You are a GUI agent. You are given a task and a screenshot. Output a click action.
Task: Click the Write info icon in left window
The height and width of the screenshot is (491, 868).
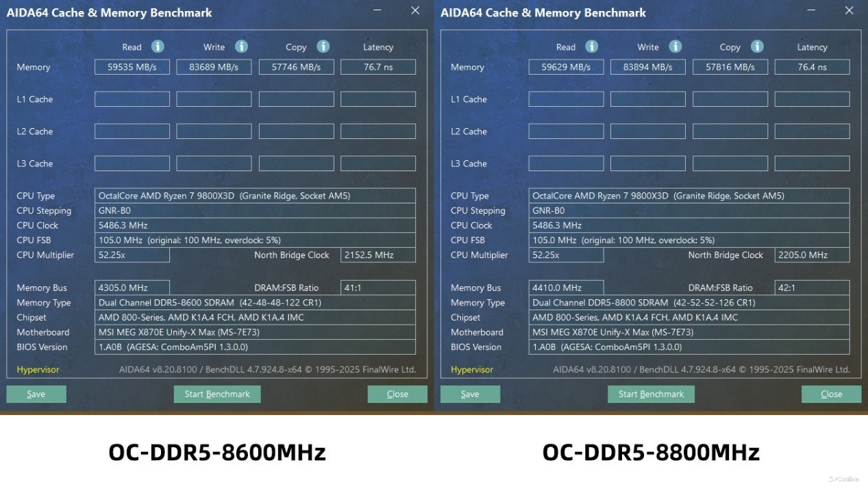click(x=241, y=47)
